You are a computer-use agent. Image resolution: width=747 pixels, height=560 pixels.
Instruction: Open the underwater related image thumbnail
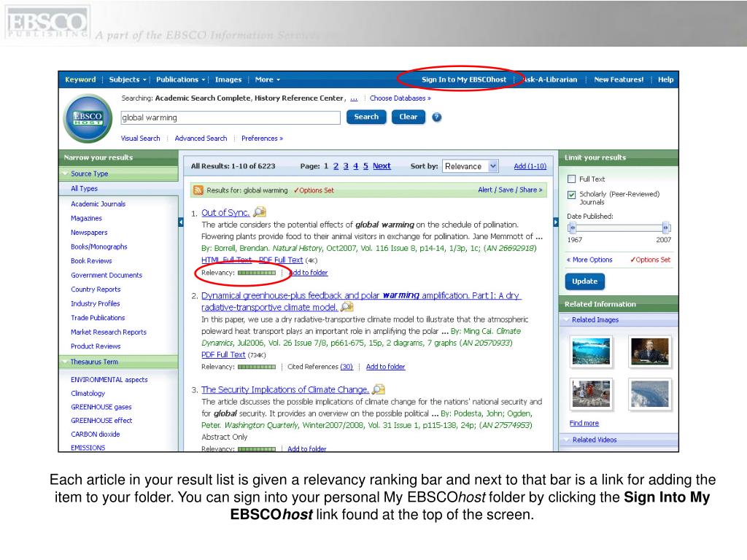point(591,352)
